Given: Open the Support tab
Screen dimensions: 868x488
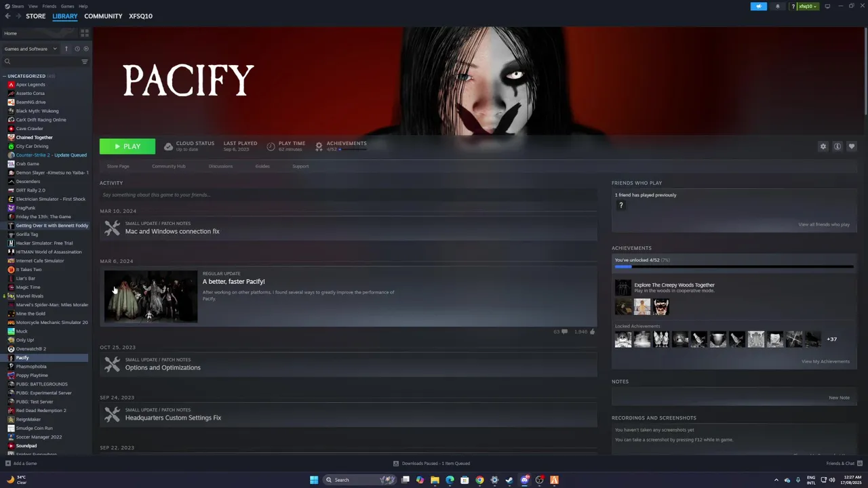Looking at the screenshot, I should (300, 166).
